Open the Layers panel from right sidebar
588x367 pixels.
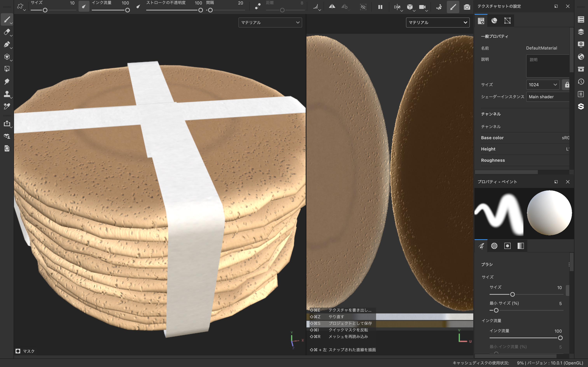tap(581, 32)
